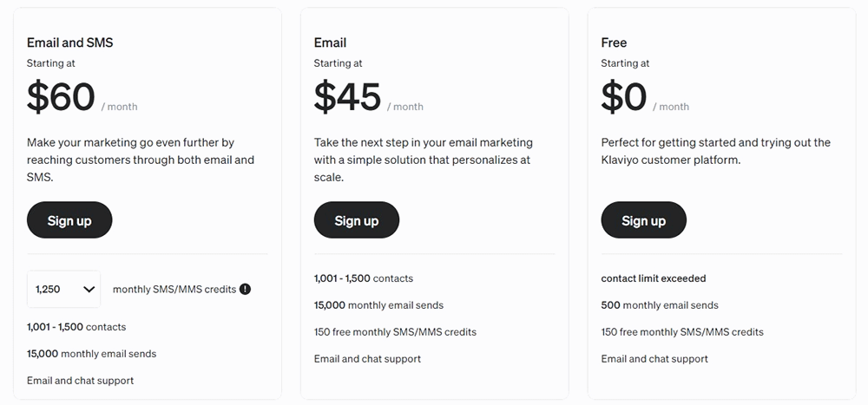Screen dimensions: 868x405
Task: Click the 'monthly SMS/MMS credits' label
Action: pos(174,289)
